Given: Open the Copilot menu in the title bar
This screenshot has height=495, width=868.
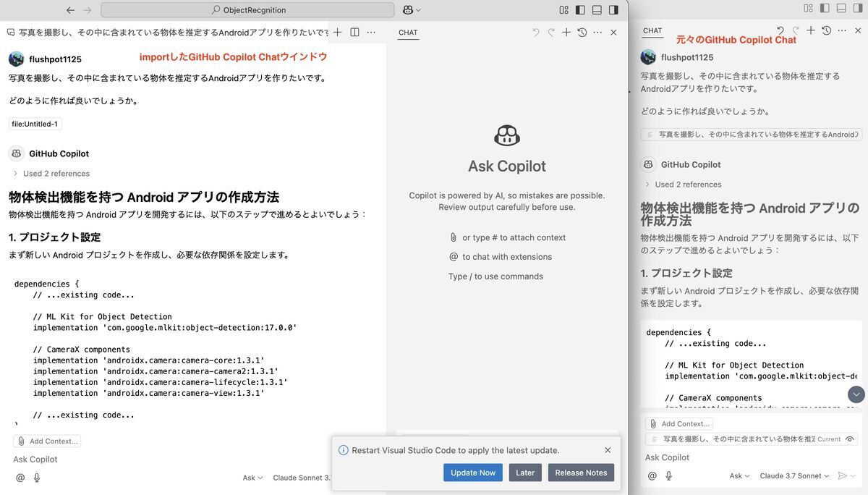Looking at the screenshot, I should pos(412,10).
